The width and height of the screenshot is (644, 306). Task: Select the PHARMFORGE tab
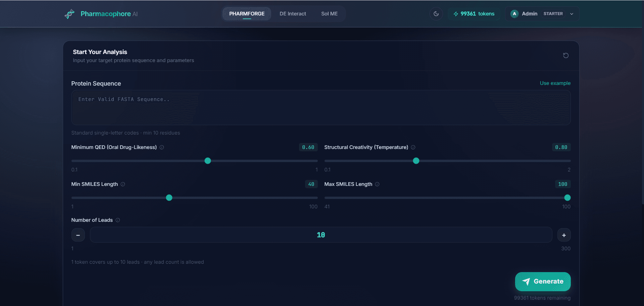click(x=247, y=14)
